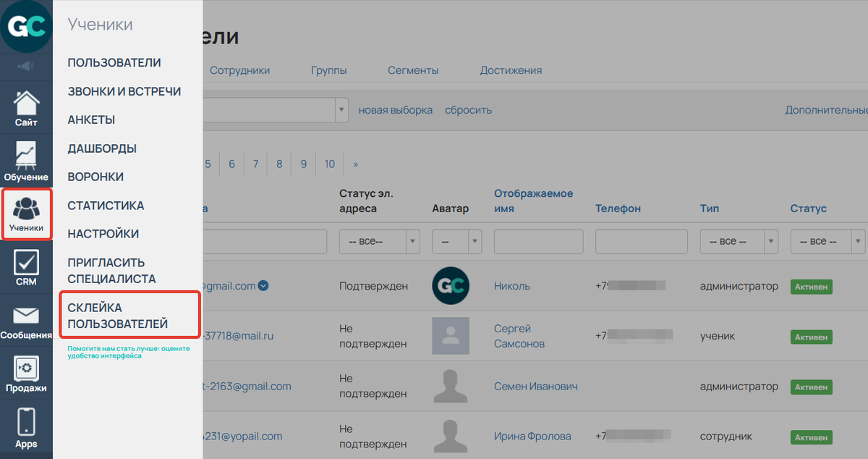Open the Статус filter dropdown
This screenshot has height=459, width=868.
click(x=827, y=241)
